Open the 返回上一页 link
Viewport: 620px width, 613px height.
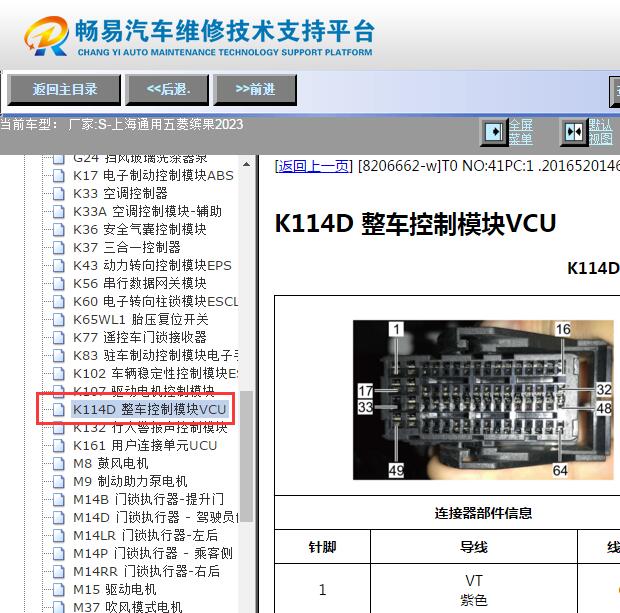coord(313,166)
